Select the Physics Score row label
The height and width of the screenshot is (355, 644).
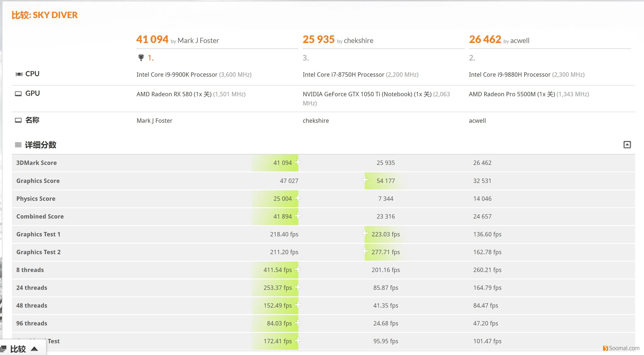(36, 199)
